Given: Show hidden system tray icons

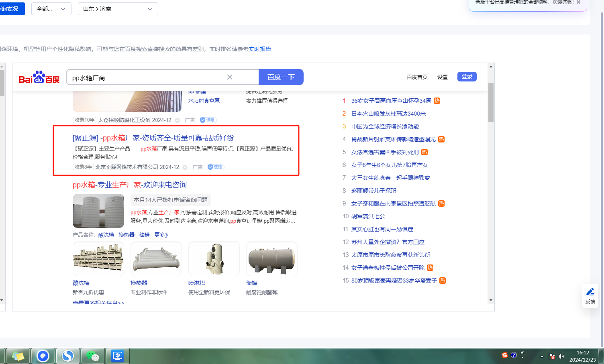Looking at the screenshot, I should 542,356.
